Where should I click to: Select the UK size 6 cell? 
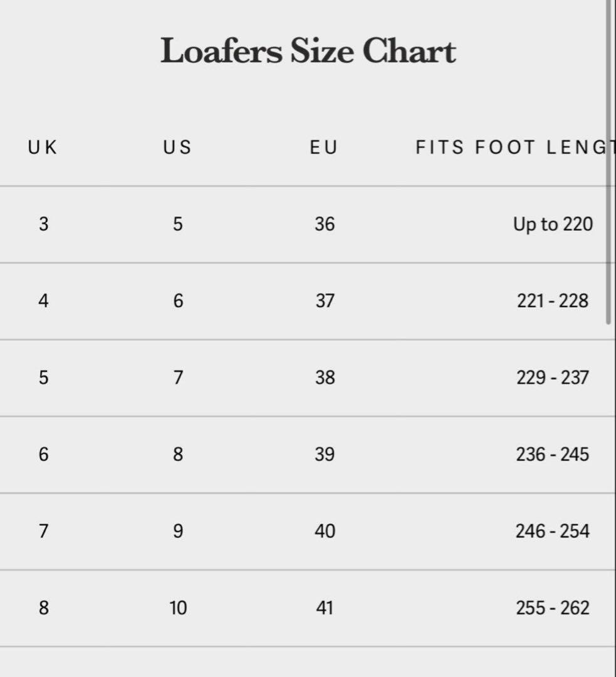coord(43,454)
